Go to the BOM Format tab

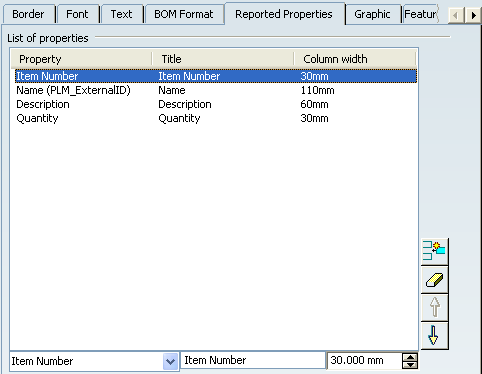point(184,14)
